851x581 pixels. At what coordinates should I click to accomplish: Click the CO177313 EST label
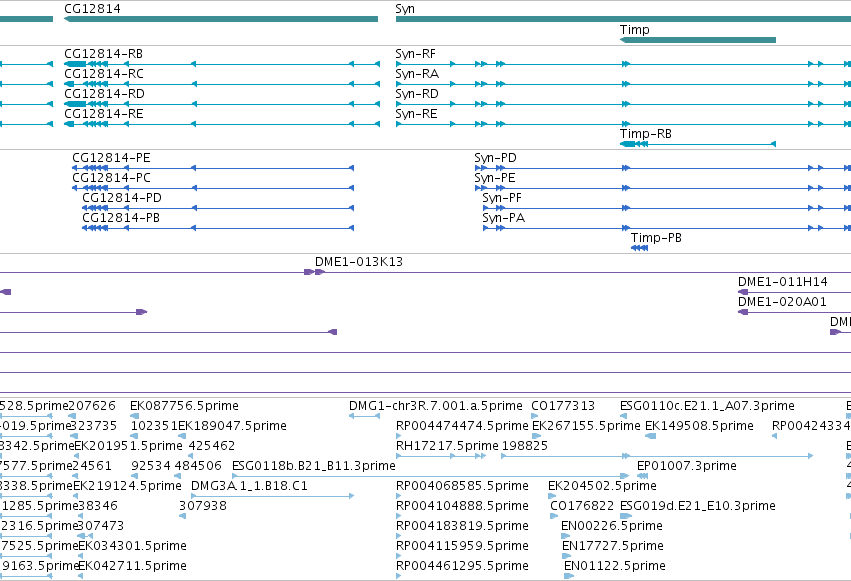pos(563,406)
